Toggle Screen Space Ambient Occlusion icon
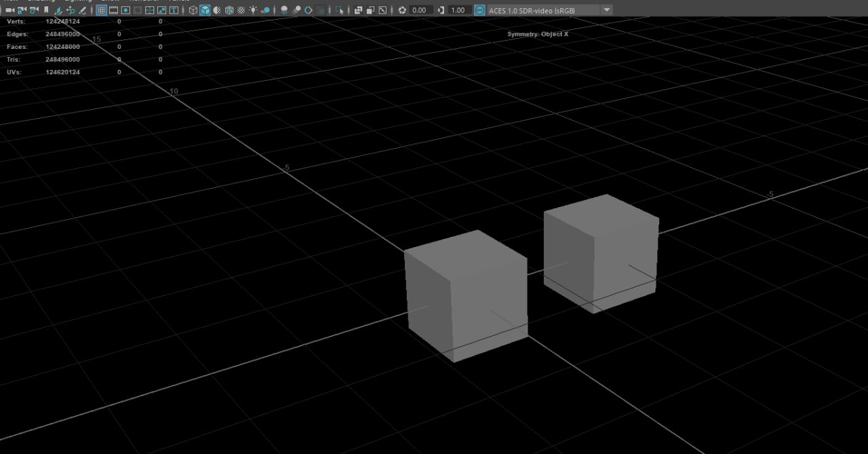 click(x=284, y=10)
